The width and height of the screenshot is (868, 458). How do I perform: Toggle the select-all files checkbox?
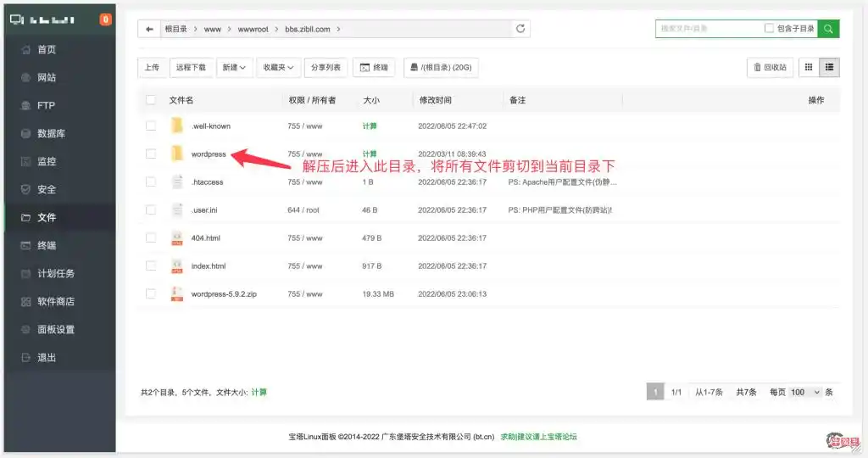tap(151, 100)
